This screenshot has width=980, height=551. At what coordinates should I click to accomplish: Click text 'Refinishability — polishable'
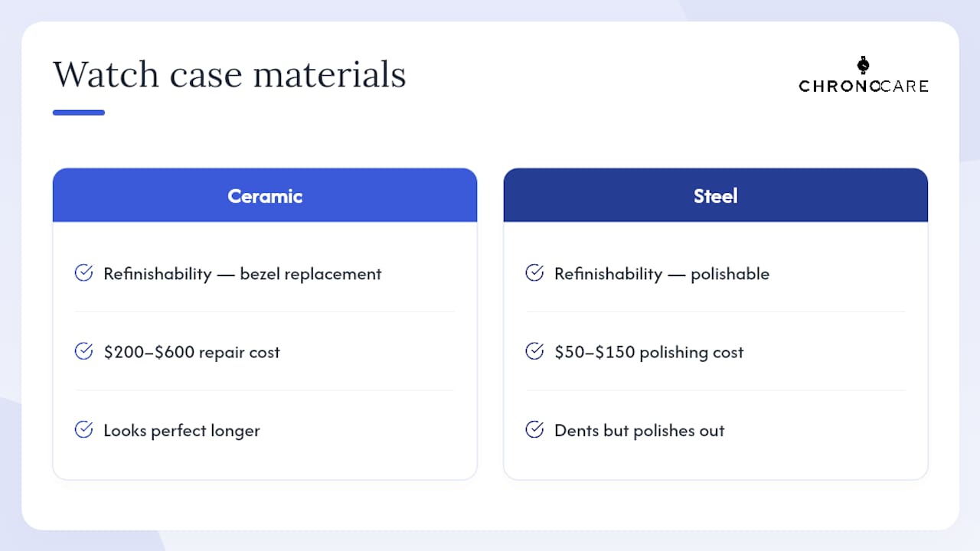tap(662, 274)
